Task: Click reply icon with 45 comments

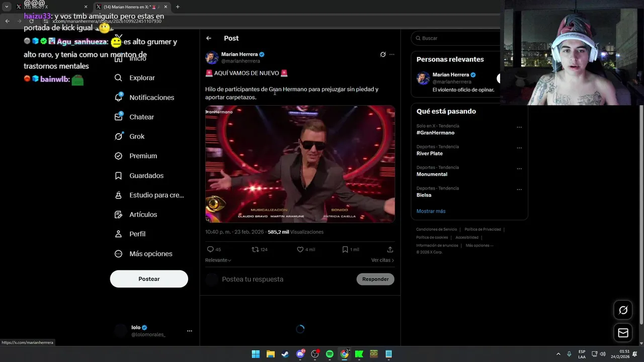Action: tap(210, 249)
